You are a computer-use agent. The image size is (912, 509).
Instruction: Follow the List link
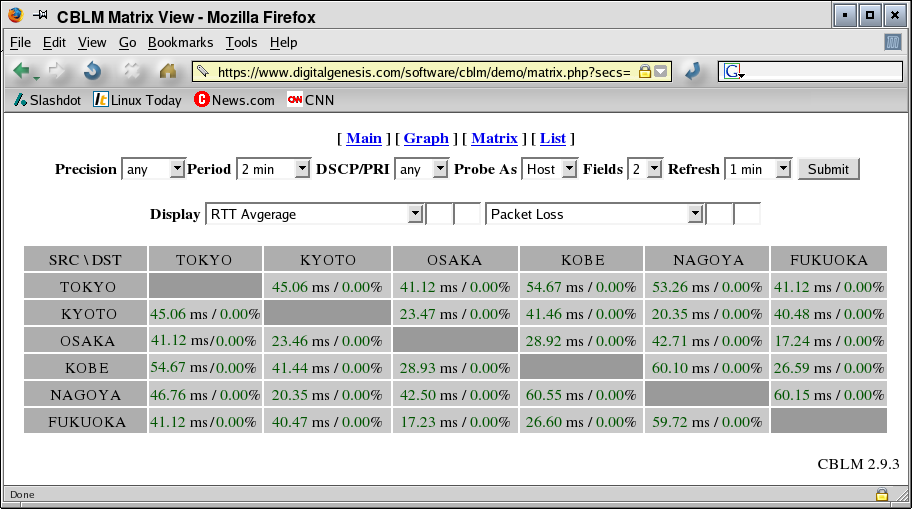553,138
